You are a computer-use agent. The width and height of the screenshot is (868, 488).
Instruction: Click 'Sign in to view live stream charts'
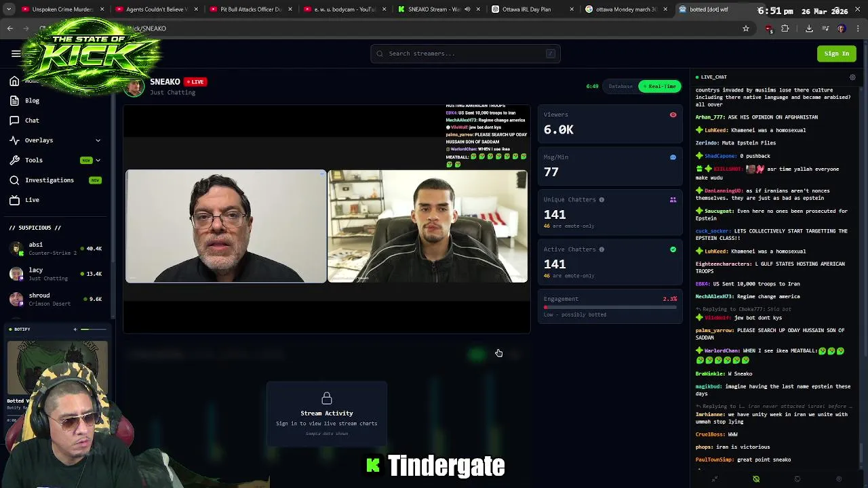click(327, 424)
